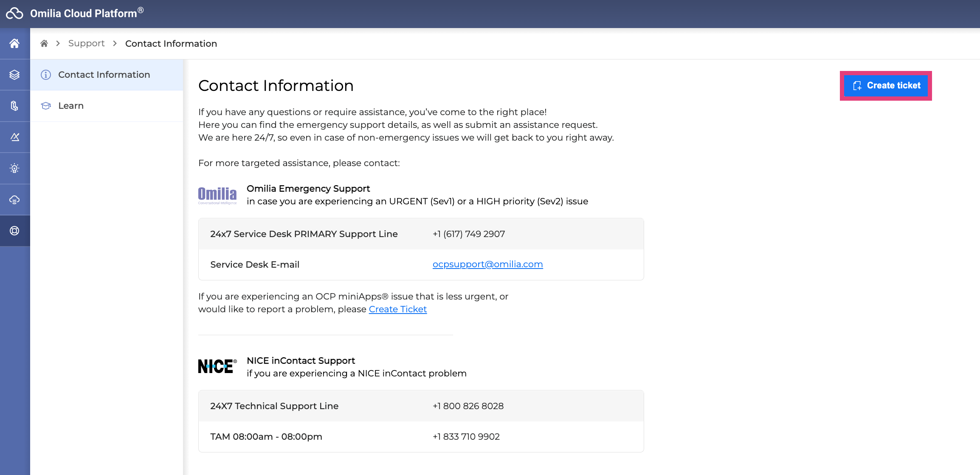
Task: Click the chevron after Support breadcrumb
Action: (115, 43)
